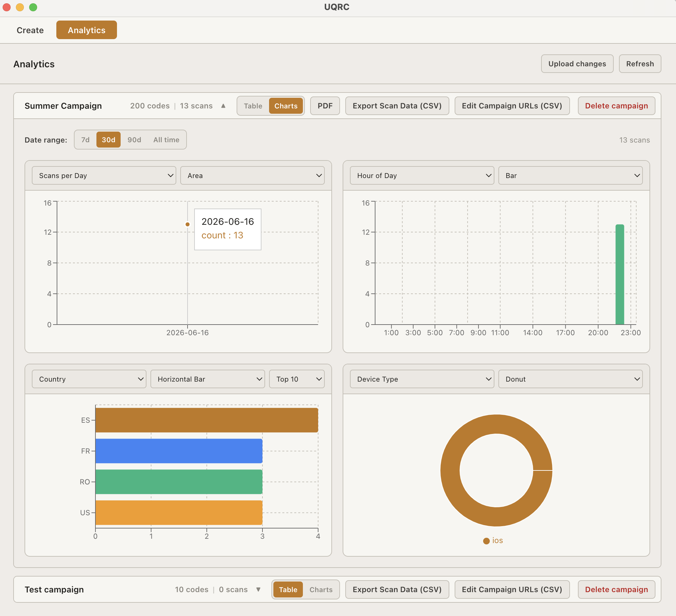Export Summer Campaign as PDF
The width and height of the screenshot is (676, 616).
coord(325,106)
